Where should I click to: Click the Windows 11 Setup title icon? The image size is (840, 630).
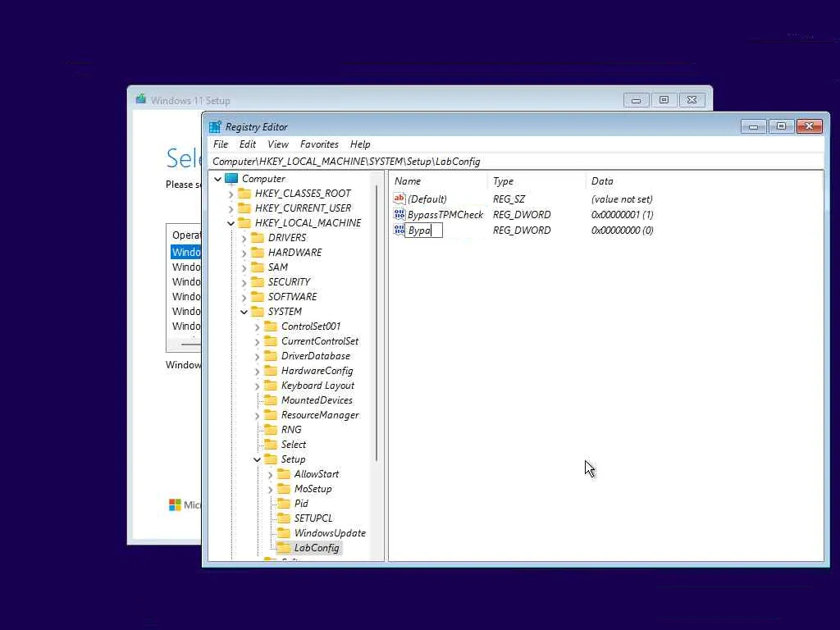point(141,99)
